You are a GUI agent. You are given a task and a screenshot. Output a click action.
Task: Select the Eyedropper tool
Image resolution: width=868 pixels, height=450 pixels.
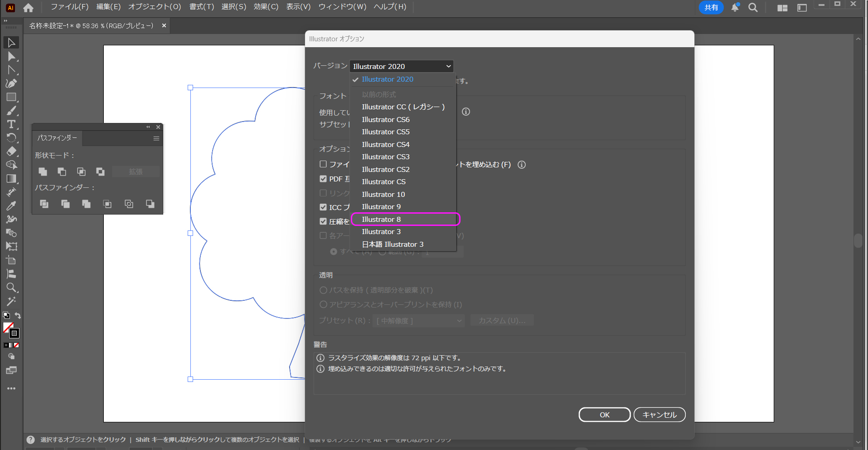[11, 206]
